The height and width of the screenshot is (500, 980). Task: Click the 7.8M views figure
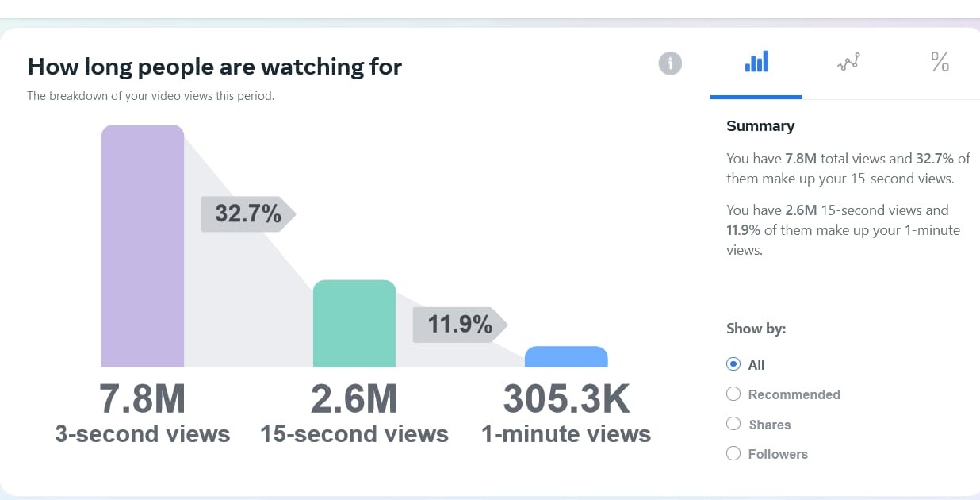pyautogui.click(x=143, y=398)
